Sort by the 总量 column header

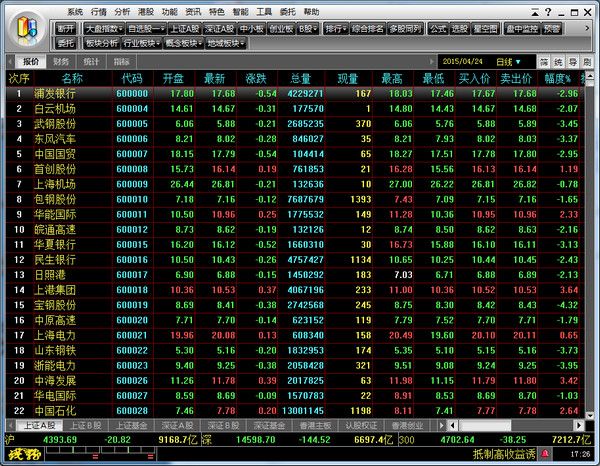point(301,79)
